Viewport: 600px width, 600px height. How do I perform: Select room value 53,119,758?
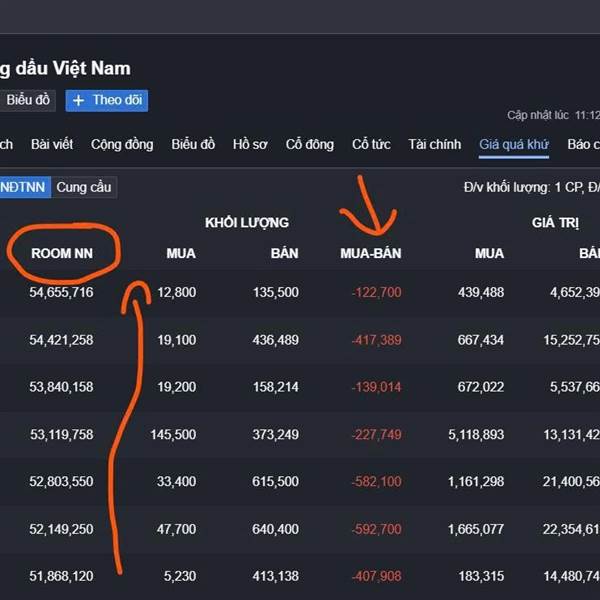tap(62, 434)
